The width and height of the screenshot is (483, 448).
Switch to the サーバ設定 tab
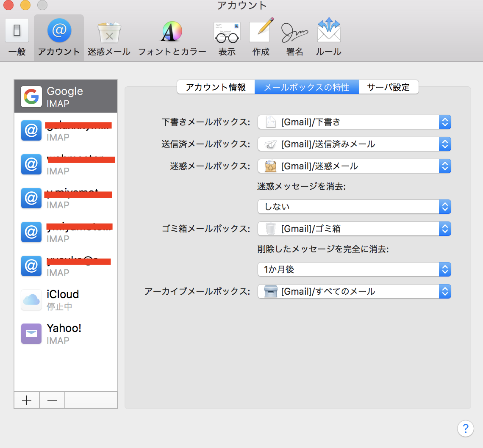[389, 87]
